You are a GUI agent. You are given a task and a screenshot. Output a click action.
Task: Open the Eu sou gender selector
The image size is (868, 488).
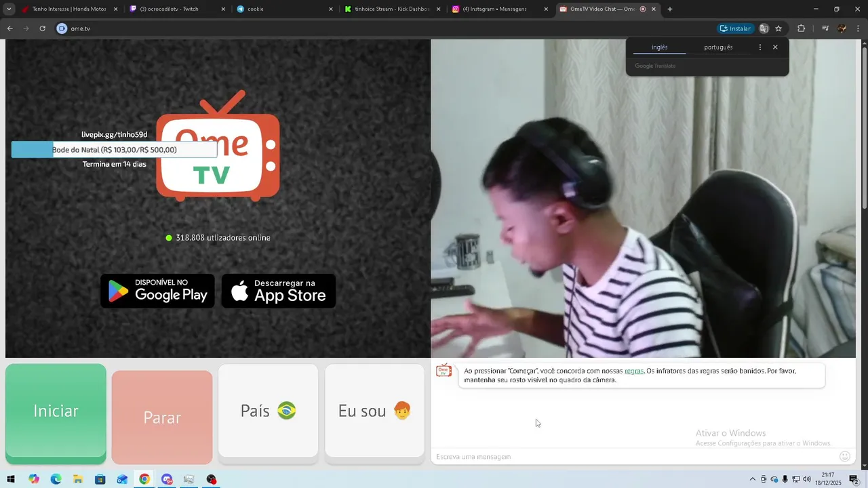(374, 411)
